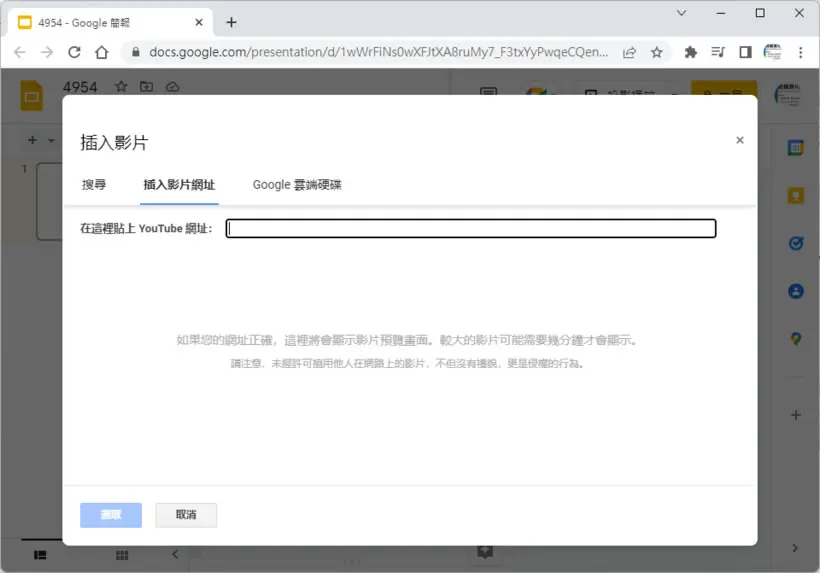The image size is (820, 573).
Task: Star the 4954 presentation
Action: click(121, 86)
